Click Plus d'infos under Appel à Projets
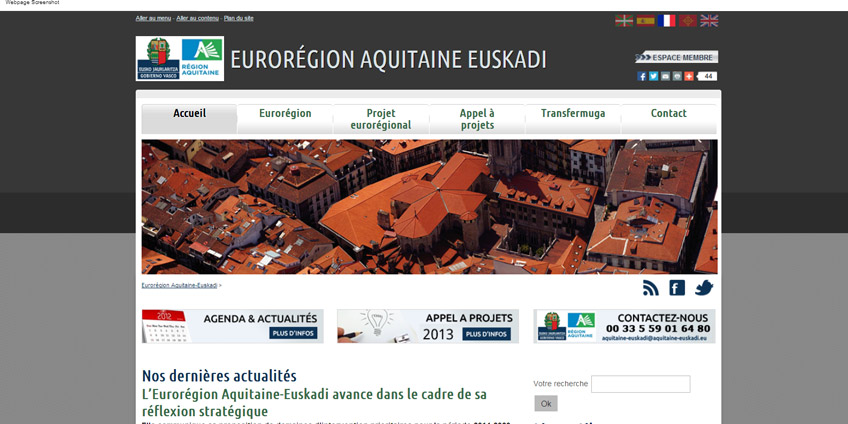Viewport: 848px width, 424px height. [x=487, y=334]
